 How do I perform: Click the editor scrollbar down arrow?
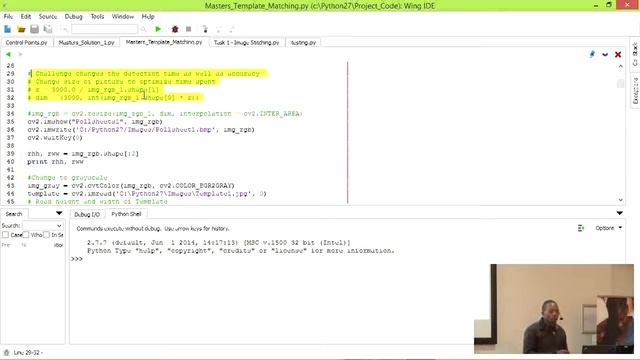[x=620, y=200]
